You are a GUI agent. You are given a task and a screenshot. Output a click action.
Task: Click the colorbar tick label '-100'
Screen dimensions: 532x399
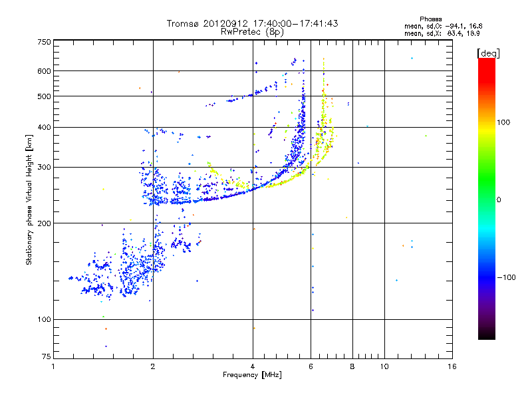coord(506,277)
